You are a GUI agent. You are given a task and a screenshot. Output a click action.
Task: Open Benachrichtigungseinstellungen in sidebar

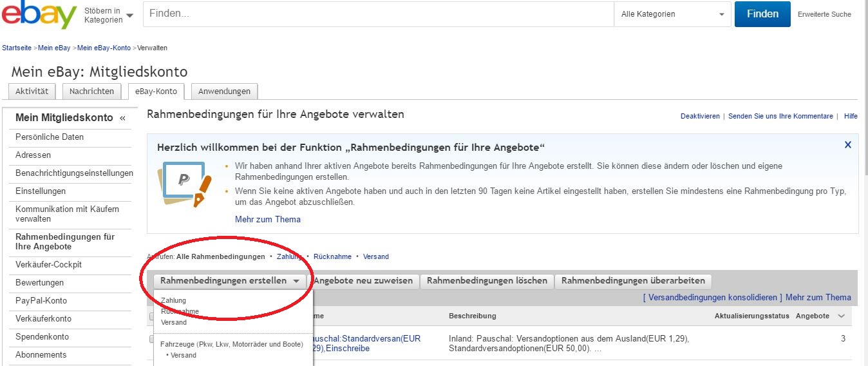point(74,173)
